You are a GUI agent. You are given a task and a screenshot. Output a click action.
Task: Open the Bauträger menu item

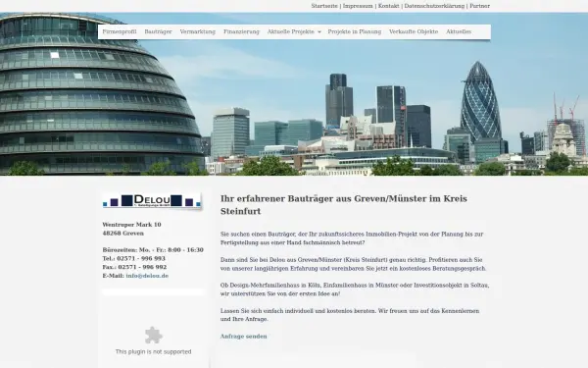[x=158, y=32]
